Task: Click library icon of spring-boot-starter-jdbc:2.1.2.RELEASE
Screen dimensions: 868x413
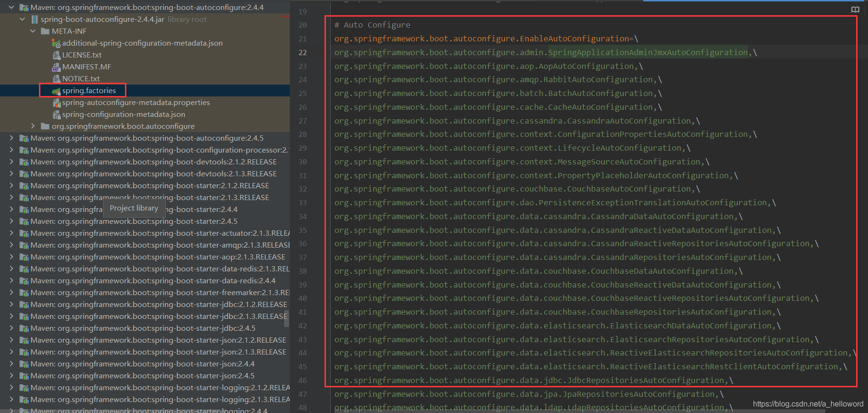Action: [x=24, y=305]
